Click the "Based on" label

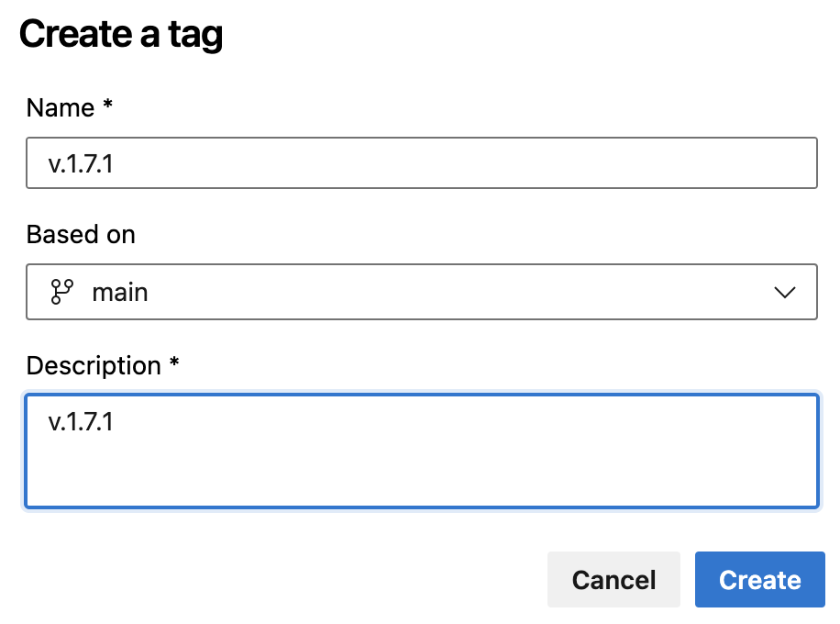click(81, 235)
